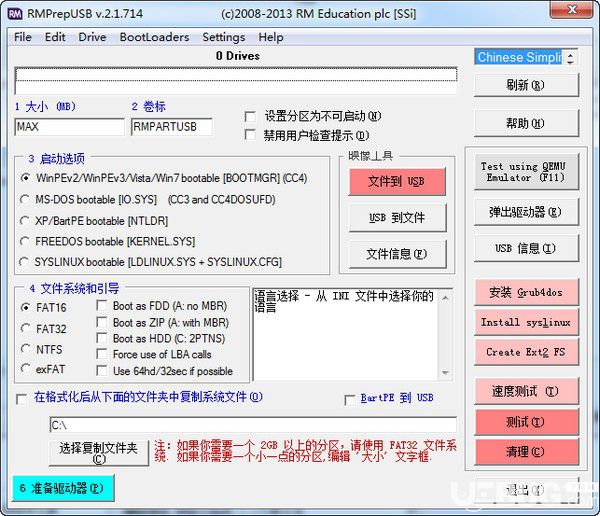The image size is (600, 516).
Task: Open the Settings menu
Action: (223, 37)
